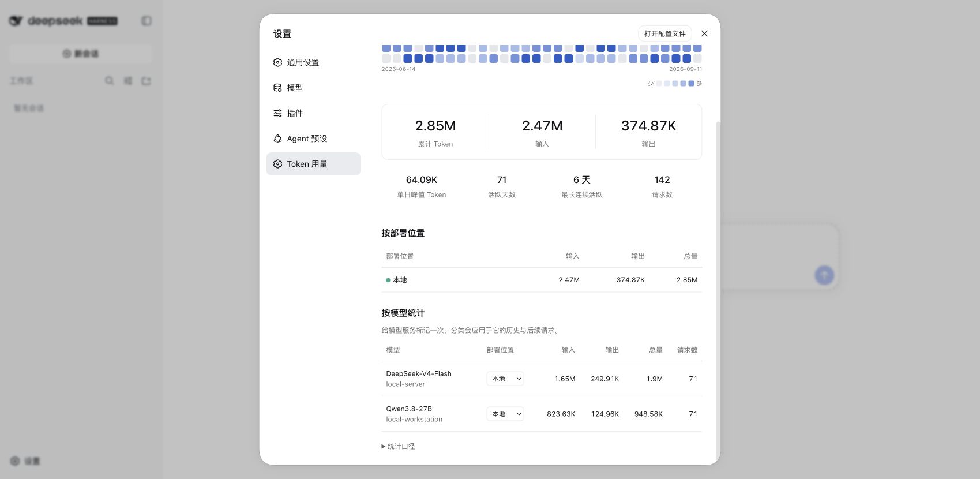Click the 按模型统计 section heading
This screenshot has width=980, height=479.
403,313
